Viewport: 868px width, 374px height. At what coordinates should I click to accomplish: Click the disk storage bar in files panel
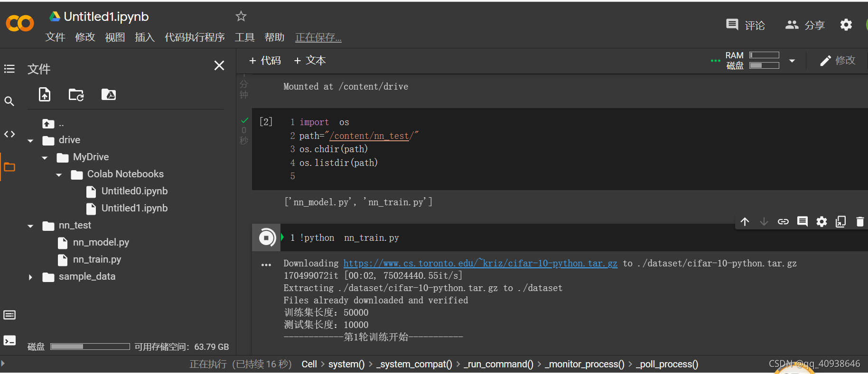[x=90, y=347]
